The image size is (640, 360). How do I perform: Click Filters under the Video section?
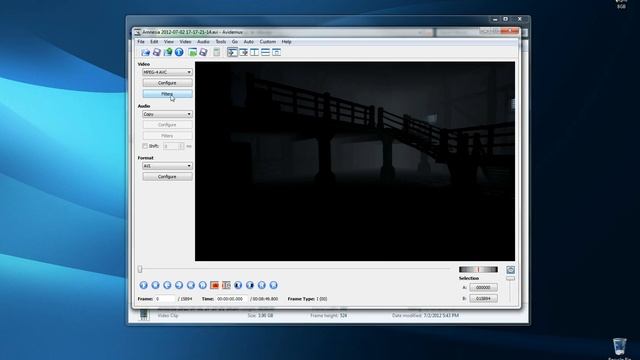(x=167, y=94)
